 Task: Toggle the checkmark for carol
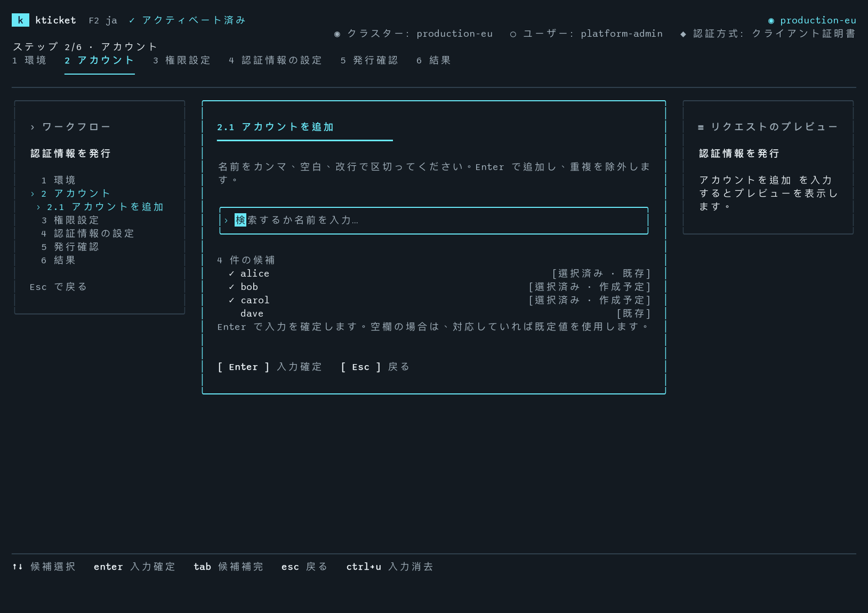pos(231,300)
